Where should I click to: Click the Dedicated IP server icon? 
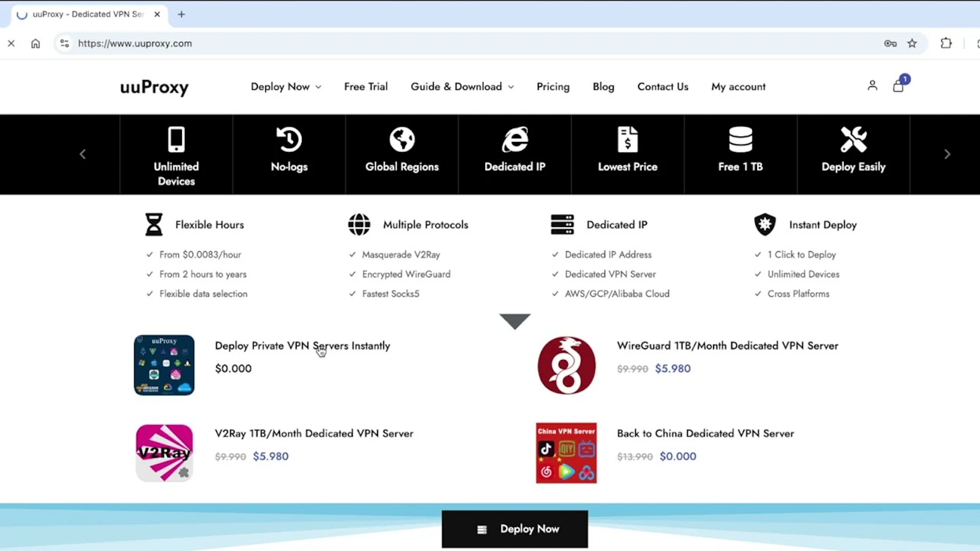tap(562, 225)
